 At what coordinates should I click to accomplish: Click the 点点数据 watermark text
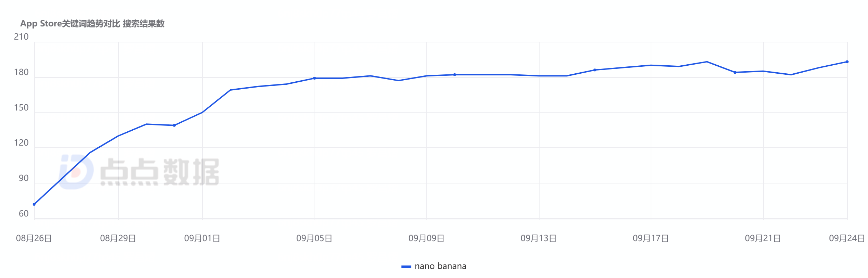pyautogui.click(x=160, y=172)
